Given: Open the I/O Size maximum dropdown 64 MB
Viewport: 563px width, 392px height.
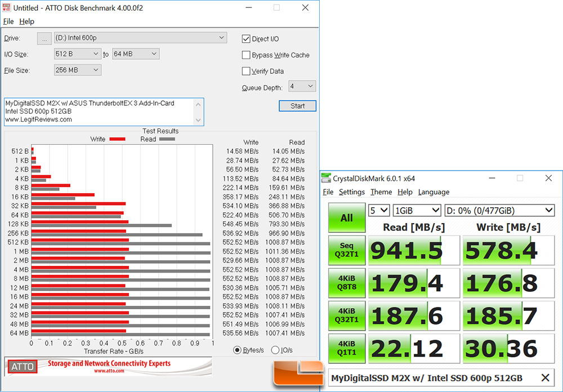Looking at the screenshot, I should point(136,54).
